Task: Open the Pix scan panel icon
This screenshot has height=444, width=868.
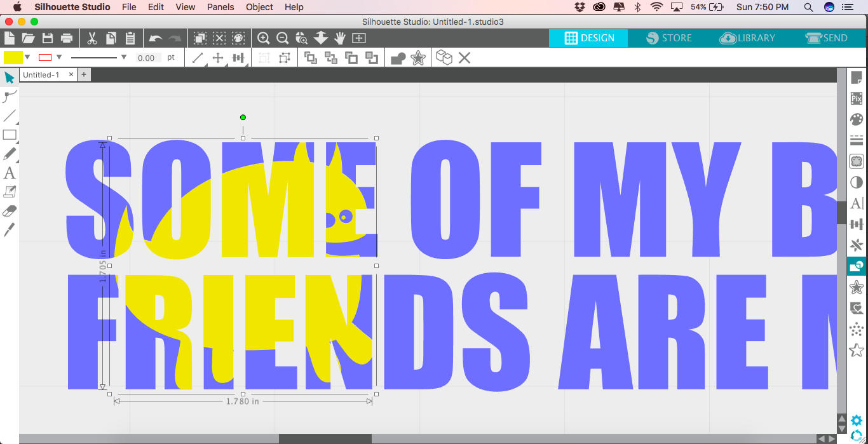Action: click(x=857, y=98)
